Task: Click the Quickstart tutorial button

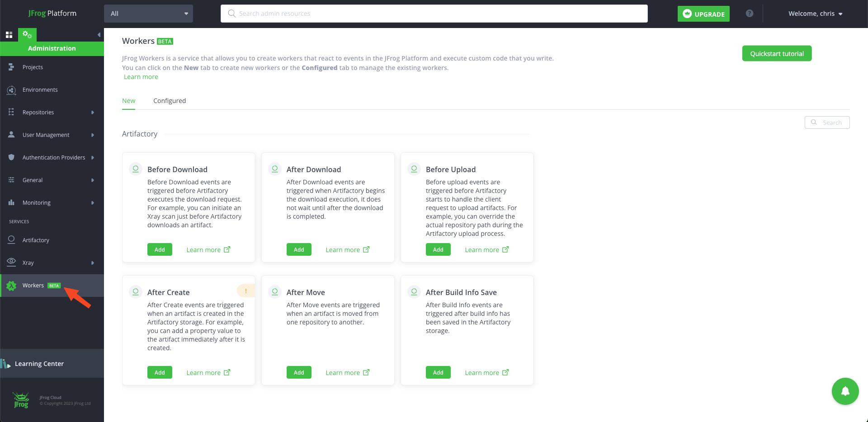Action: tap(776, 53)
